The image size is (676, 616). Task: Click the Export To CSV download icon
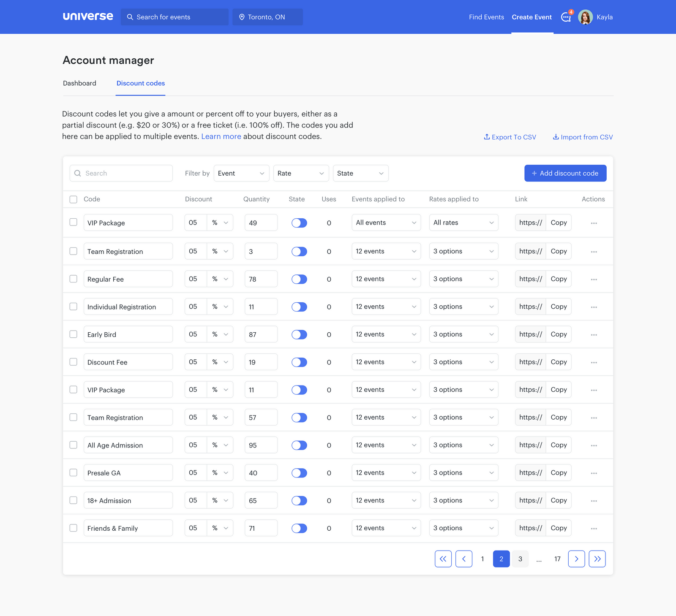pos(487,137)
